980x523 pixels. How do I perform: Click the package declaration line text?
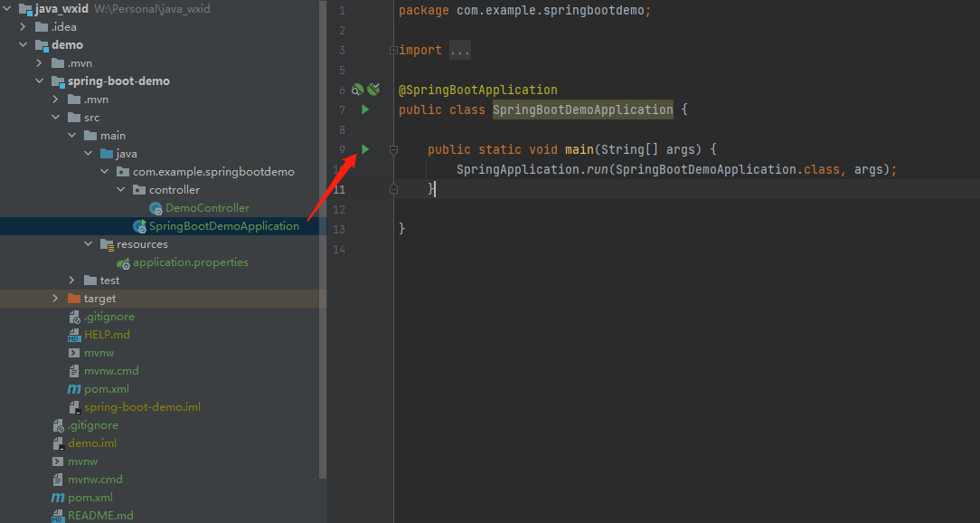[x=525, y=11]
